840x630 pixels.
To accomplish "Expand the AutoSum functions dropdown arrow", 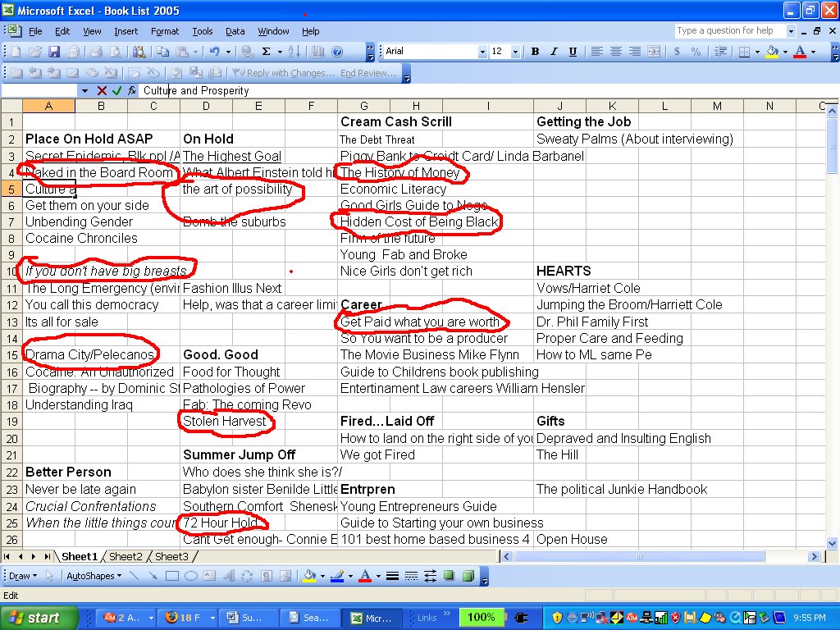I will pos(280,52).
